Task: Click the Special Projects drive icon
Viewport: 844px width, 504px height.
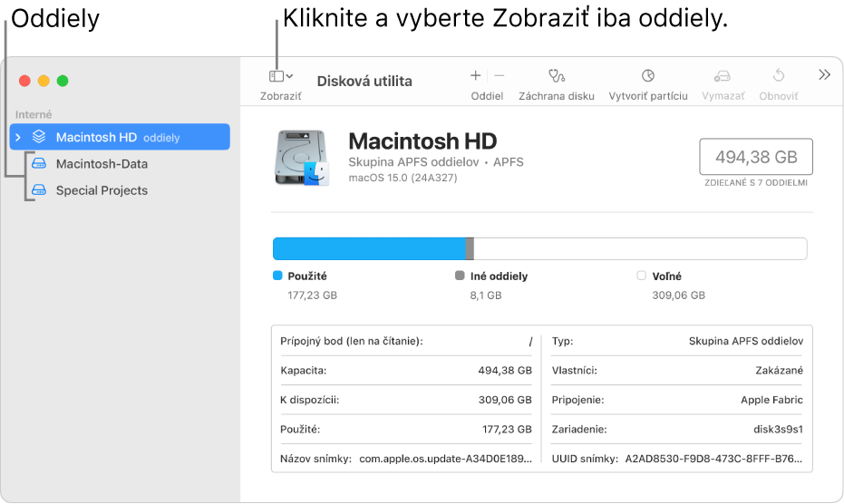Action: click(x=39, y=189)
